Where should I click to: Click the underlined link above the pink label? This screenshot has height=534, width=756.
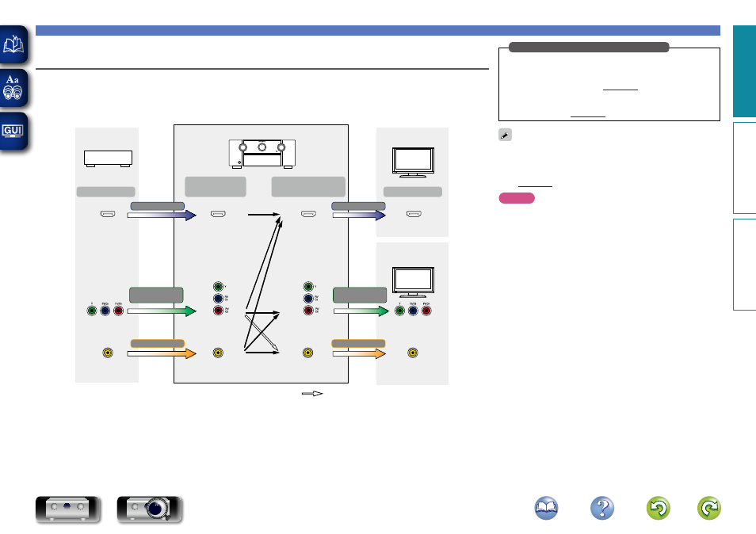(535, 185)
